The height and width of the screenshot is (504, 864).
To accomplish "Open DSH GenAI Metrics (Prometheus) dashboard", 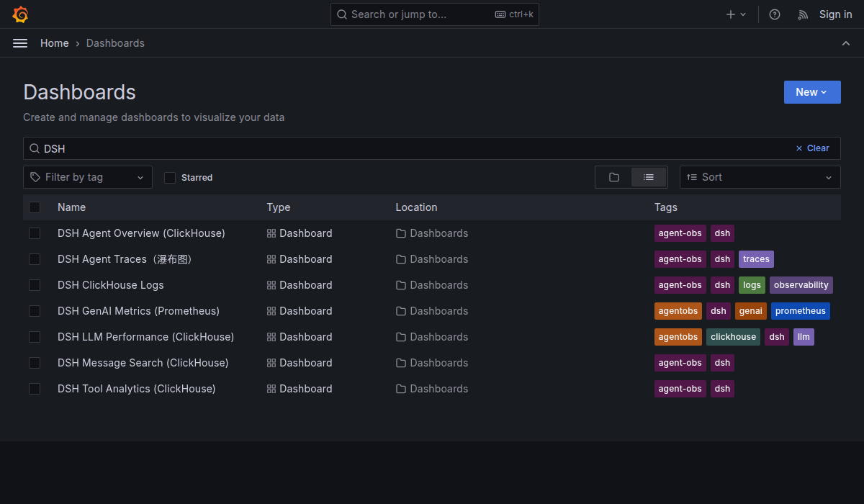I will 138,311.
